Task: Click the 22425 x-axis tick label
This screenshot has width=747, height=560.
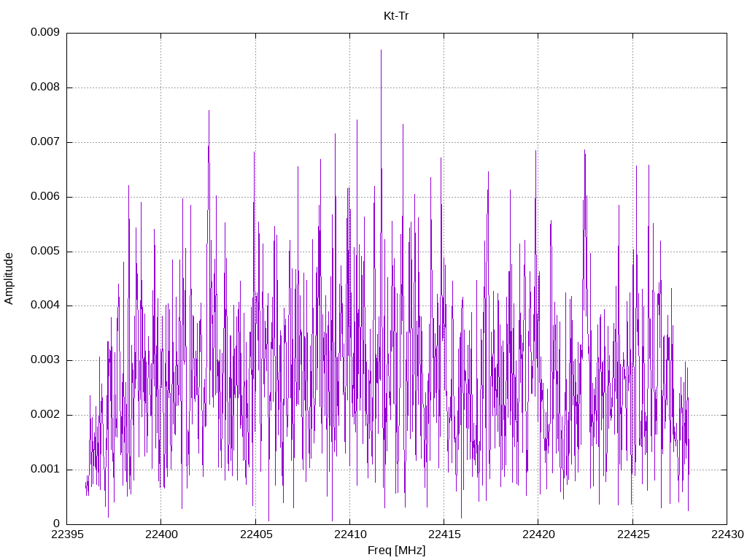Action: 632,534
